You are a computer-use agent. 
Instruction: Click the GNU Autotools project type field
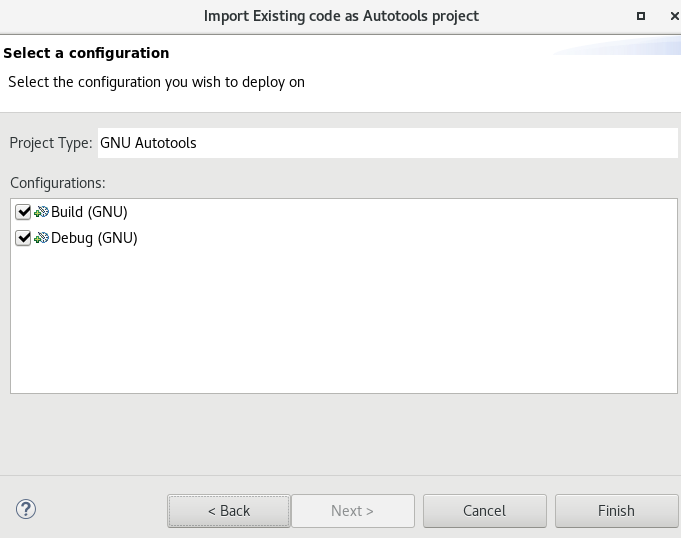[388, 143]
